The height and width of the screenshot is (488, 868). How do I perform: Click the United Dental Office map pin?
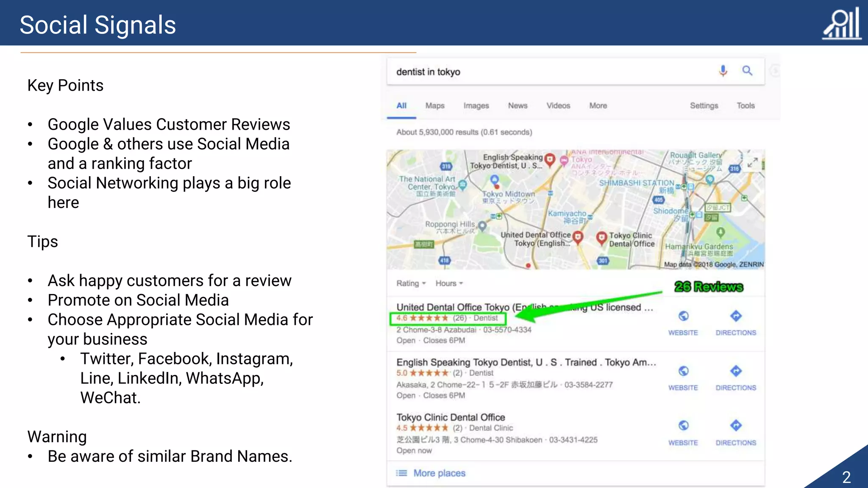tap(578, 238)
